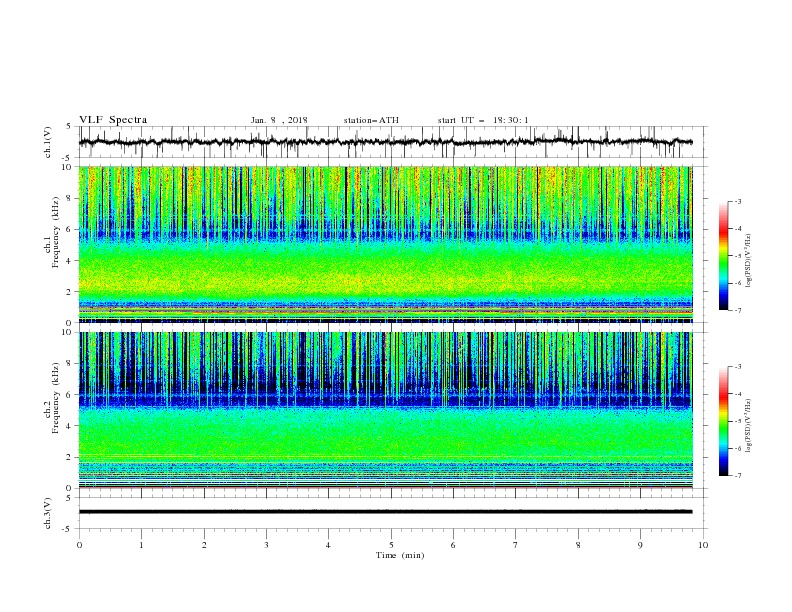Click the "3" minute tick label

(x=266, y=545)
